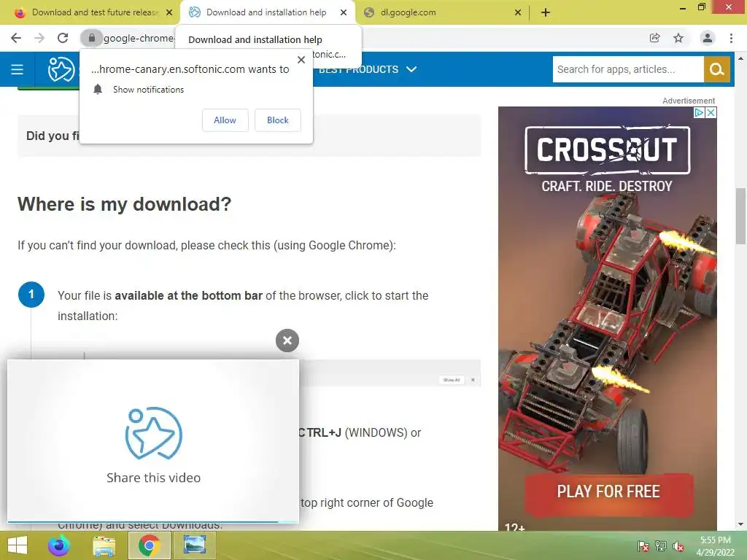Dismiss the notification permission popup
Image resolution: width=747 pixels, height=560 pixels.
pos(301,60)
